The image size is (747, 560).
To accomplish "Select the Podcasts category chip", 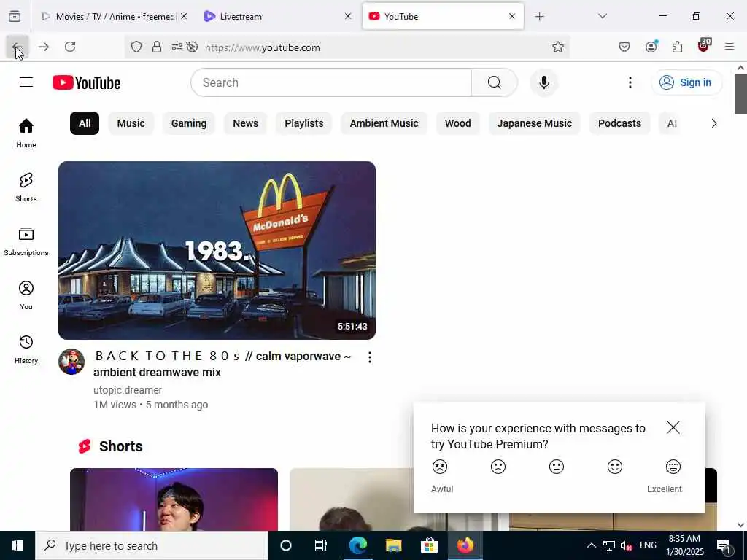I will click(619, 123).
